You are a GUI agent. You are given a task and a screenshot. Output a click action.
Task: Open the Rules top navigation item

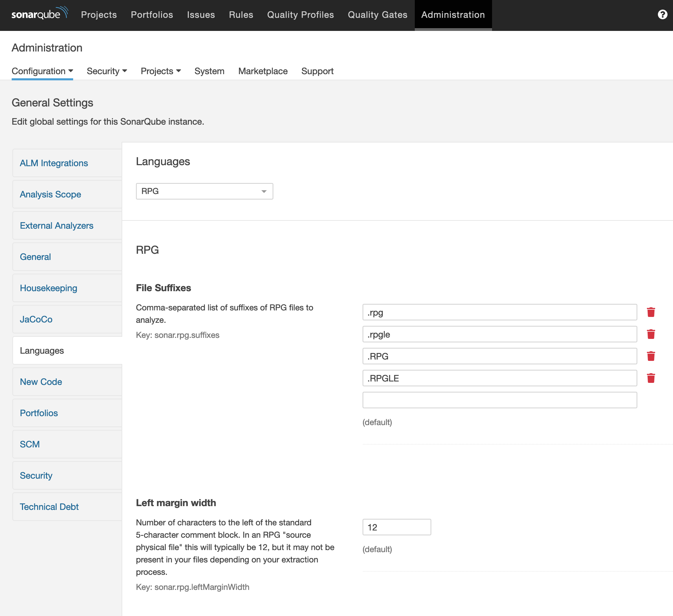[x=241, y=15]
